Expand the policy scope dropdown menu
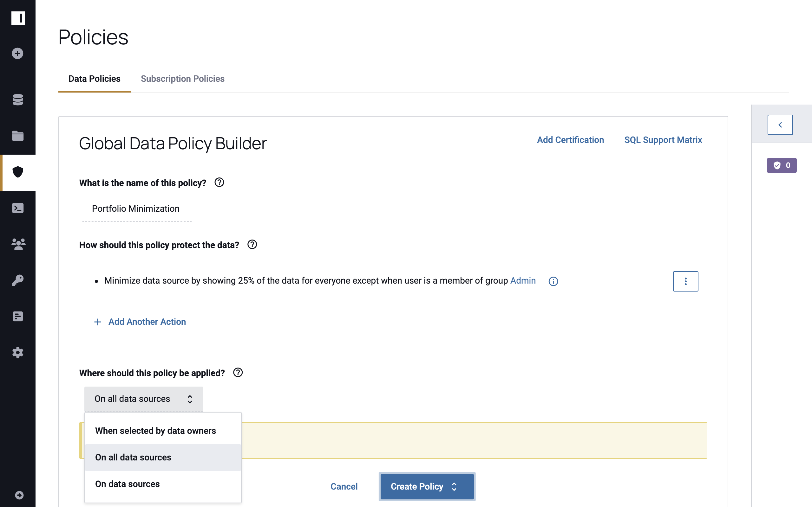This screenshot has width=812, height=507. pos(143,399)
